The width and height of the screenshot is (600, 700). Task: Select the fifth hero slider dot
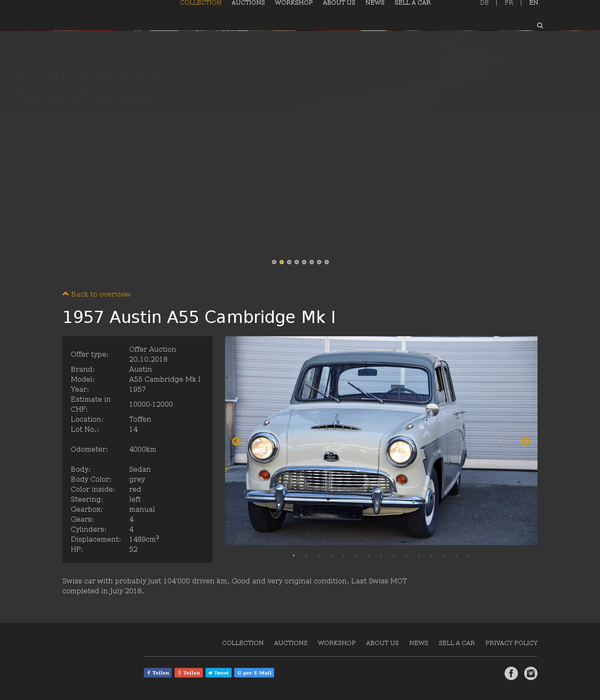point(304,262)
